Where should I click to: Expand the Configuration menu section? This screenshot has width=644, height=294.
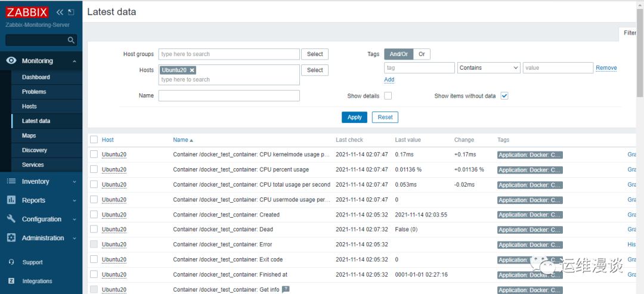coord(75,219)
